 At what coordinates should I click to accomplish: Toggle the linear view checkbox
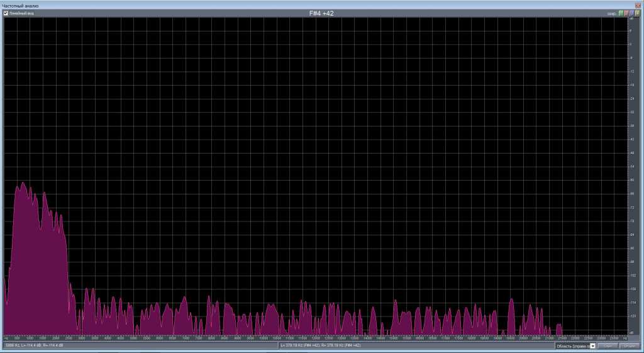point(6,13)
